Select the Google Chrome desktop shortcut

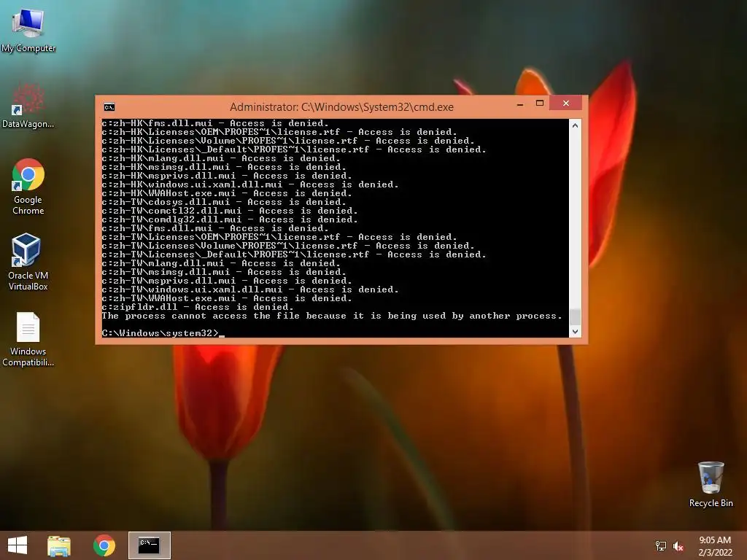(x=28, y=187)
